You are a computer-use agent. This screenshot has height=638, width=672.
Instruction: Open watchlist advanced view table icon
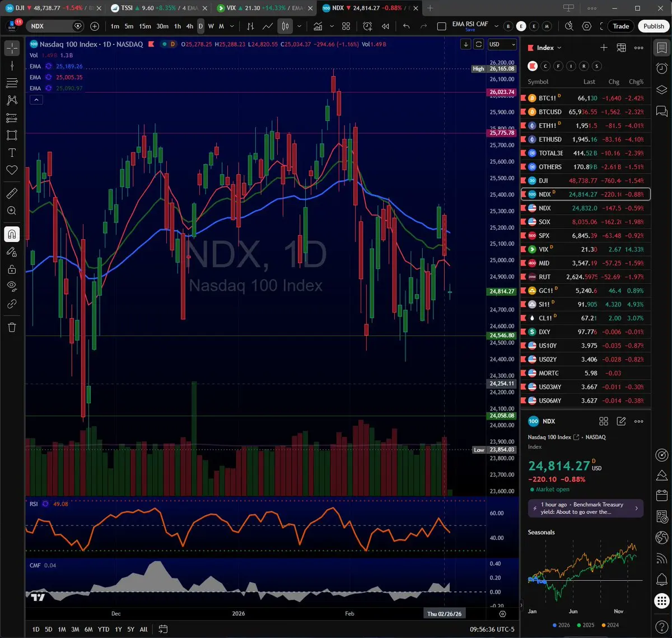(621, 48)
